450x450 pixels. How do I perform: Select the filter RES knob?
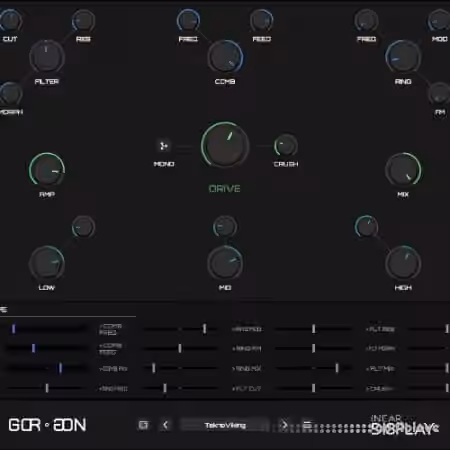coord(83,21)
